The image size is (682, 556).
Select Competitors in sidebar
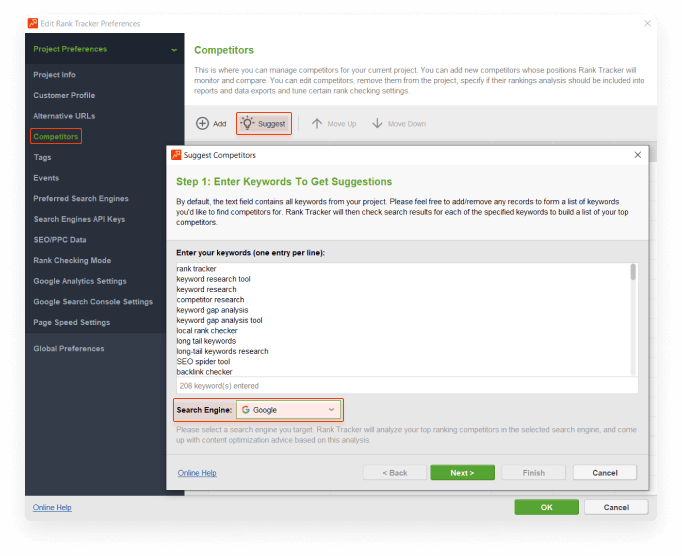pyautogui.click(x=56, y=137)
